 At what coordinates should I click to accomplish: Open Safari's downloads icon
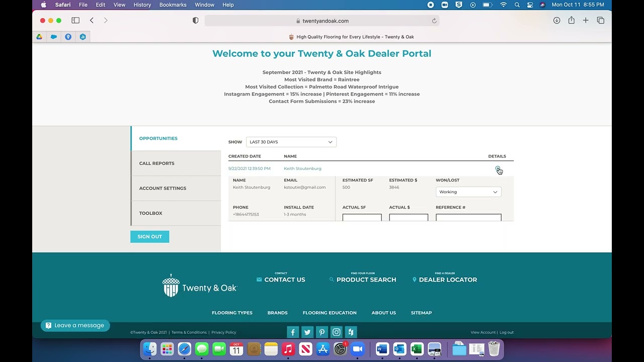tap(556, 21)
